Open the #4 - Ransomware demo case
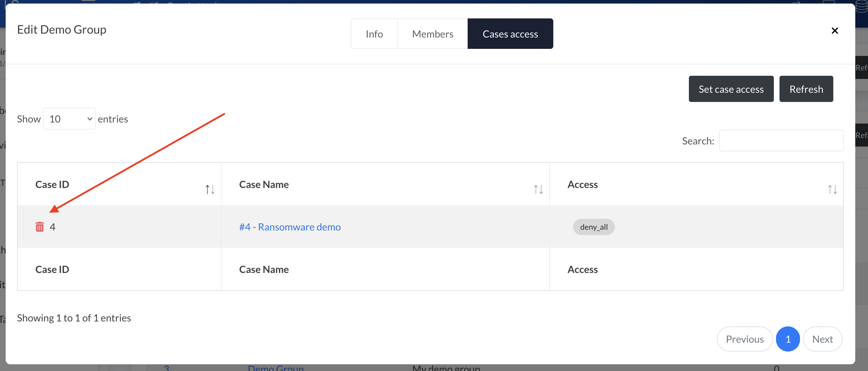Screen dimensions: 868x371 [x=290, y=227]
